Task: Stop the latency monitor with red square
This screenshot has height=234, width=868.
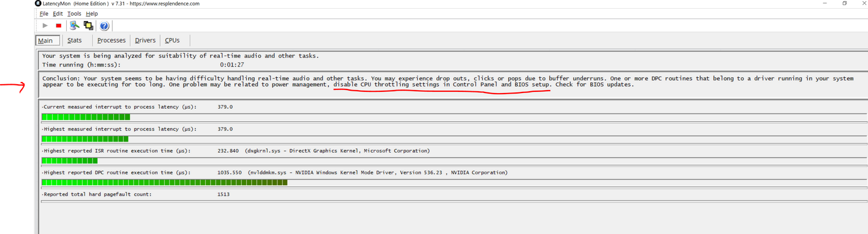Action: 59,26
